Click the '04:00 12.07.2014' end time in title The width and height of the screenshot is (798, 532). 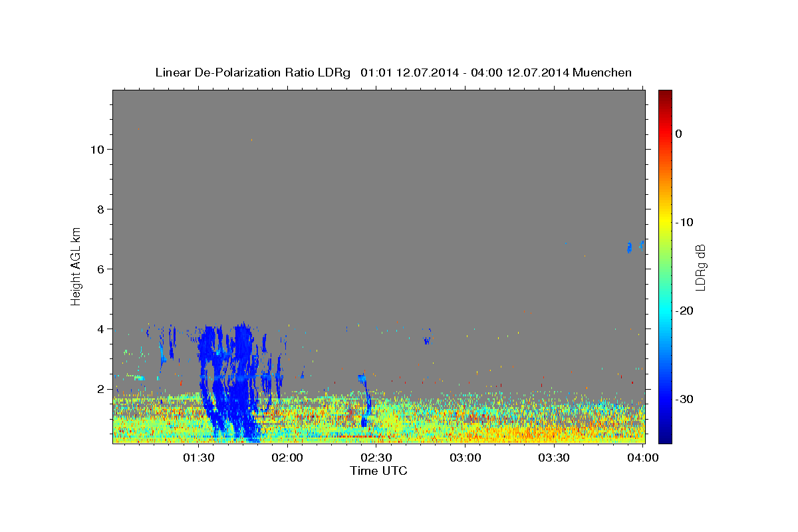click(519, 72)
